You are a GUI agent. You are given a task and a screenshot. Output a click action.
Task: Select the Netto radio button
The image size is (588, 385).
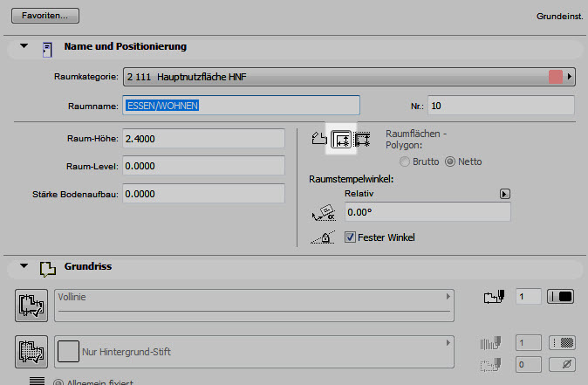point(450,162)
